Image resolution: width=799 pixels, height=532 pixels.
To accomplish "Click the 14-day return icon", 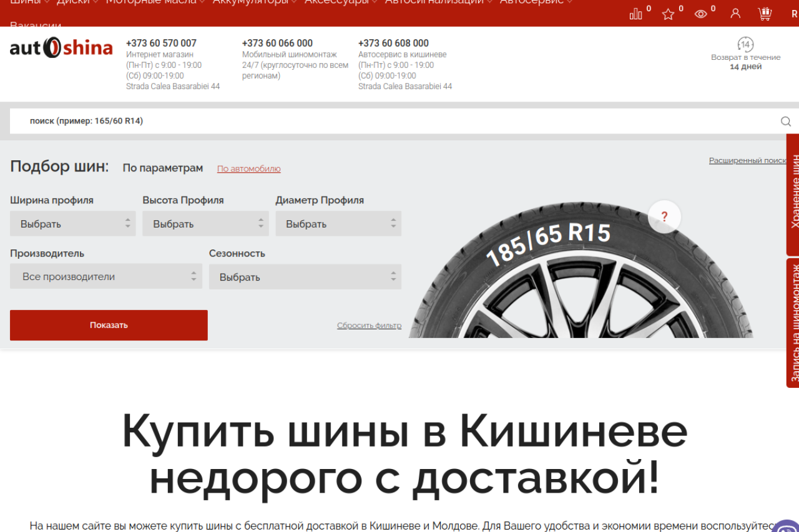I will 745,44.
